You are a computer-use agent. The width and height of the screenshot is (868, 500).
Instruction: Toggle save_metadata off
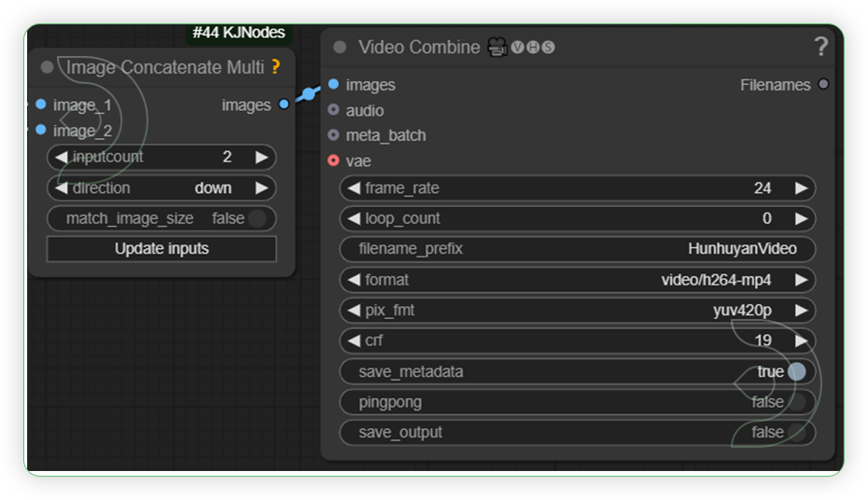click(x=796, y=371)
